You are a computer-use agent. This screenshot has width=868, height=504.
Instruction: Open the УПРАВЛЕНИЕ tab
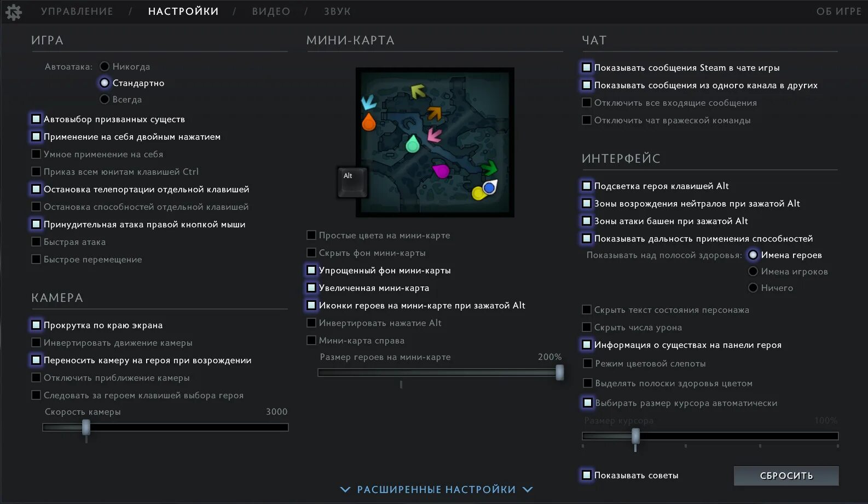pyautogui.click(x=77, y=12)
